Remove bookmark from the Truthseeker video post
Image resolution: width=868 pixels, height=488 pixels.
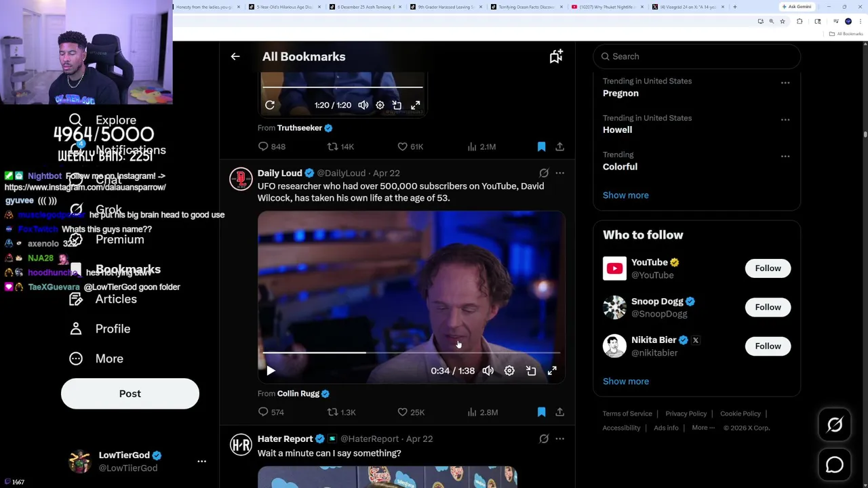tap(541, 146)
